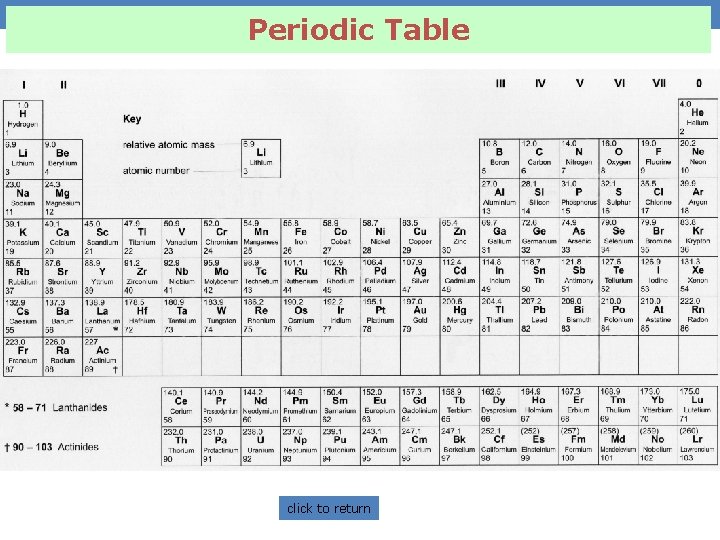Select the Scandium element cell
The image size is (720, 540).
pyautogui.click(x=102, y=238)
